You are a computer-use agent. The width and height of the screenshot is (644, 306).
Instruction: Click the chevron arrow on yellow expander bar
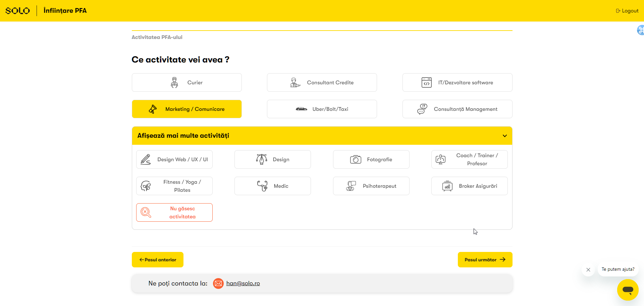tap(504, 136)
